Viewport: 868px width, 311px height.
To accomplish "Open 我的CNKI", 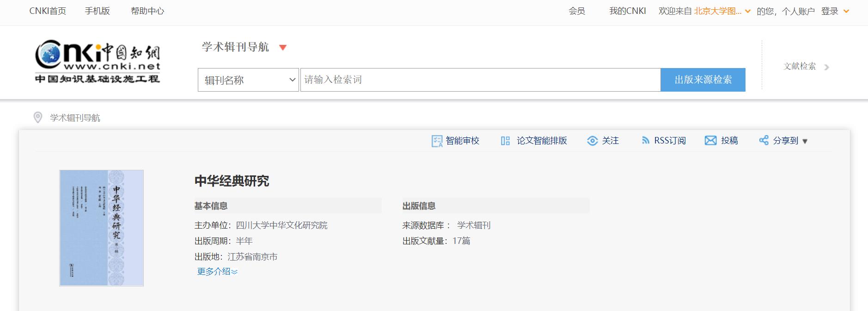I will point(628,11).
